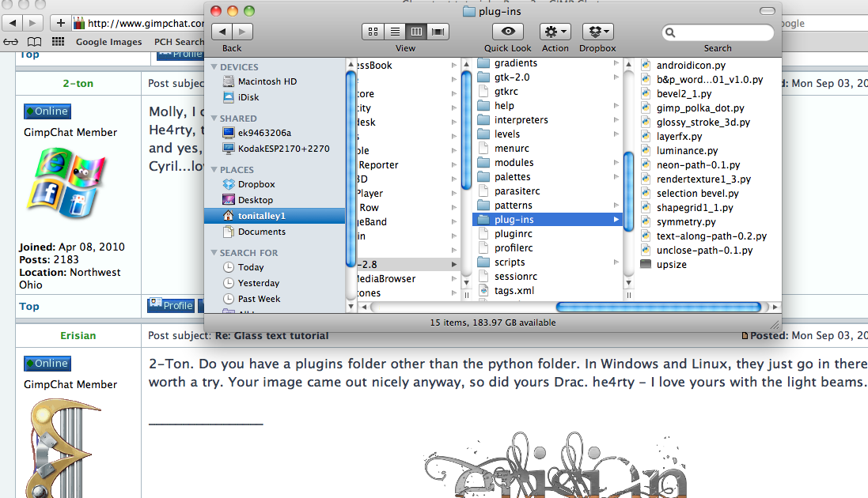The width and height of the screenshot is (868, 498).
Task: Switch Finder to list view
Action: 394,32
